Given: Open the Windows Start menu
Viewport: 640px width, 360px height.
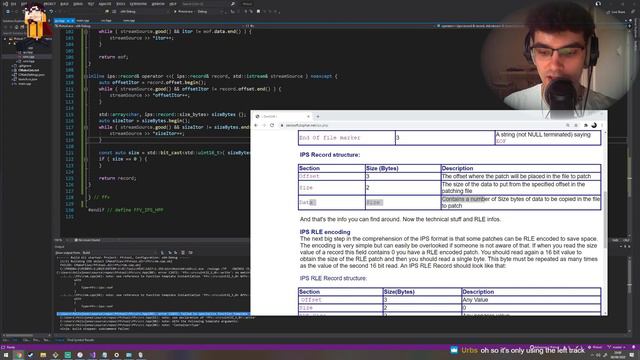Looking at the screenshot, I should [x=6, y=355].
